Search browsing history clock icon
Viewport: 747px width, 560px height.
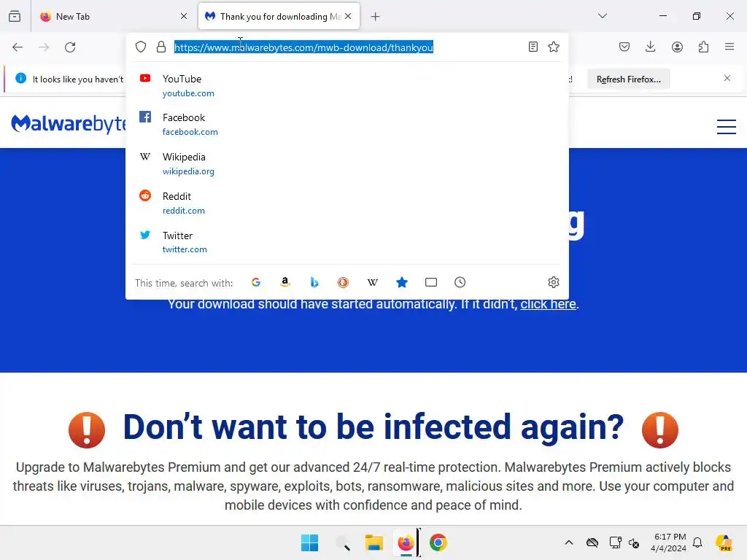(x=460, y=282)
